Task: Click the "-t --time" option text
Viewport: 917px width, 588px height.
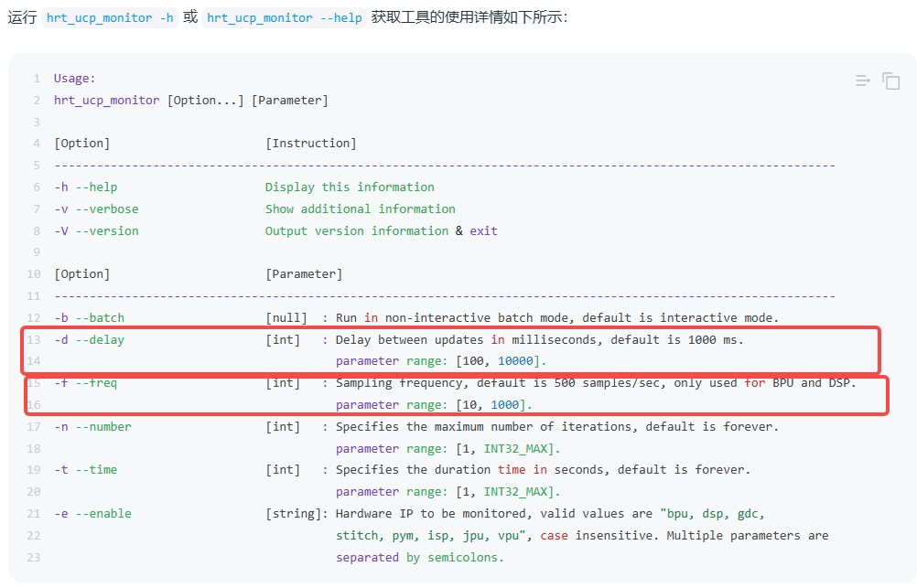Action: pyautogui.click(x=86, y=470)
